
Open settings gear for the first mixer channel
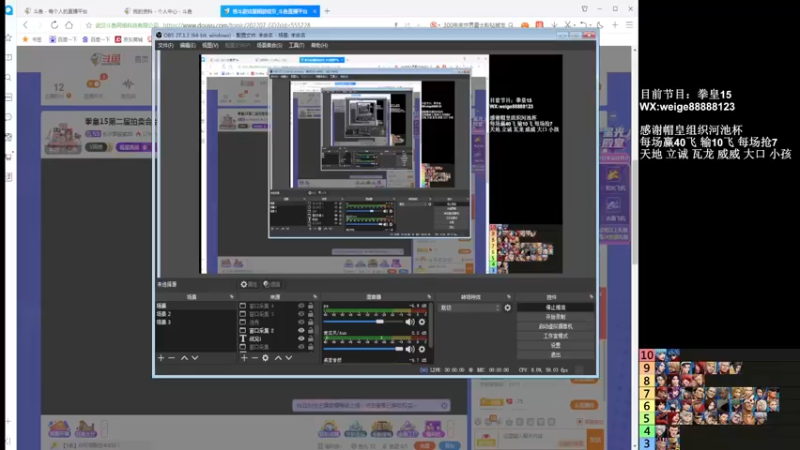(x=422, y=322)
